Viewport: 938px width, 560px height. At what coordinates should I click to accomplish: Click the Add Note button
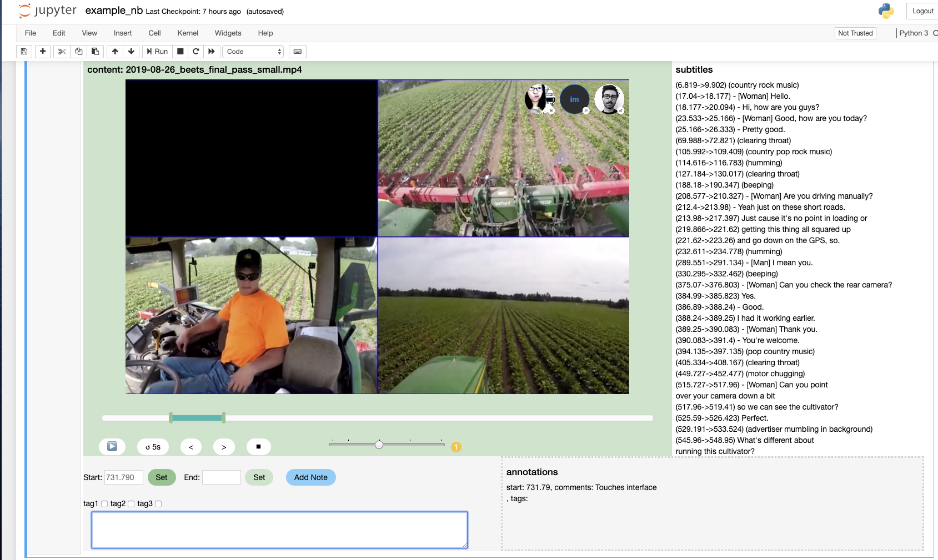pos(311,477)
